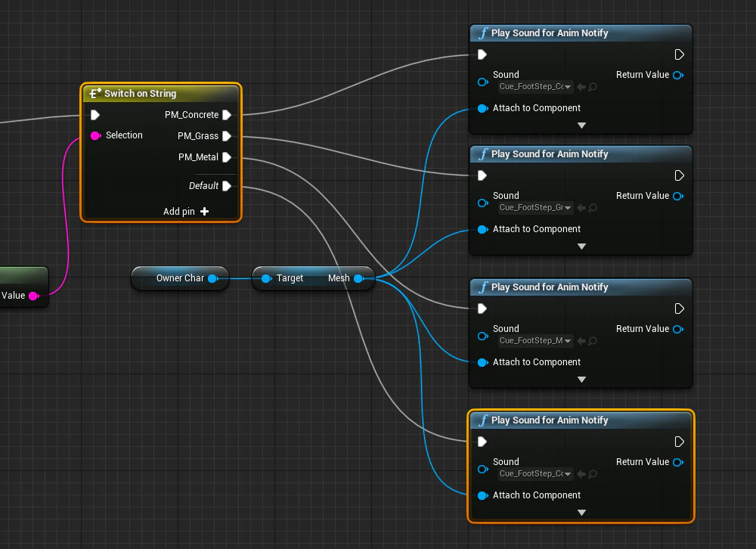Expand advanced pins on the Cue_FootStep_M node
Viewport: 756px width, 549px height.
pyautogui.click(x=581, y=380)
